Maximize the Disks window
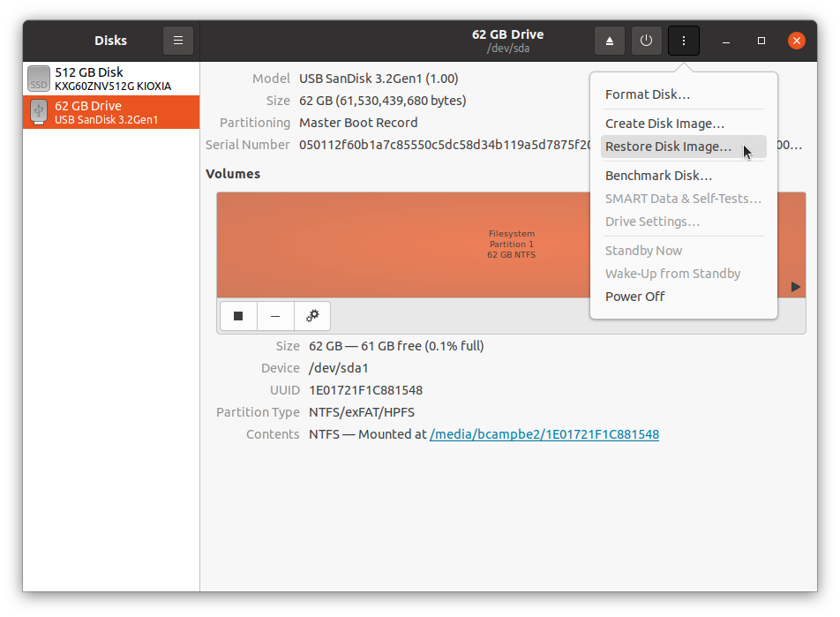The height and width of the screenshot is (617, 840). click(x=761, y=41)
